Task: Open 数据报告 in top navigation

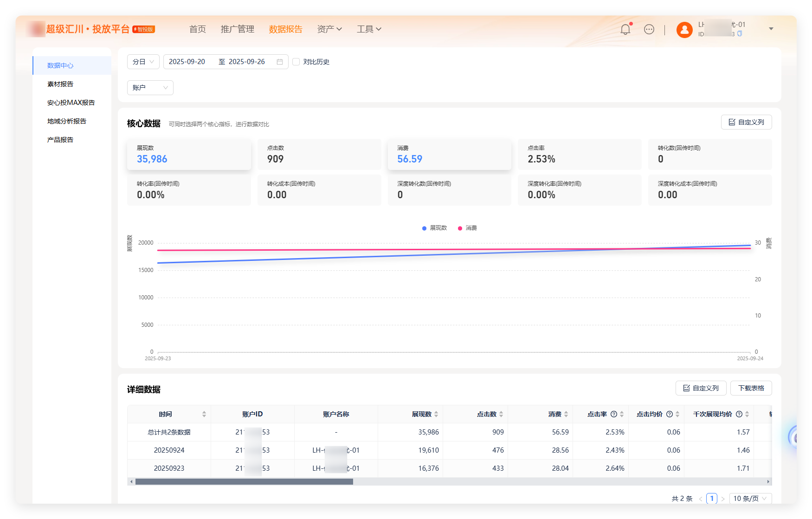Action: (x=286, y=29)
